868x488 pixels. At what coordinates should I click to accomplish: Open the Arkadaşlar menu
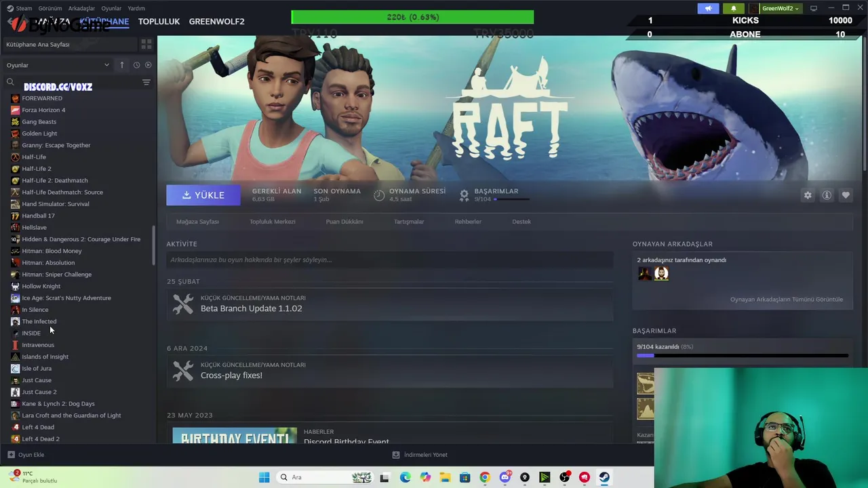81,8
